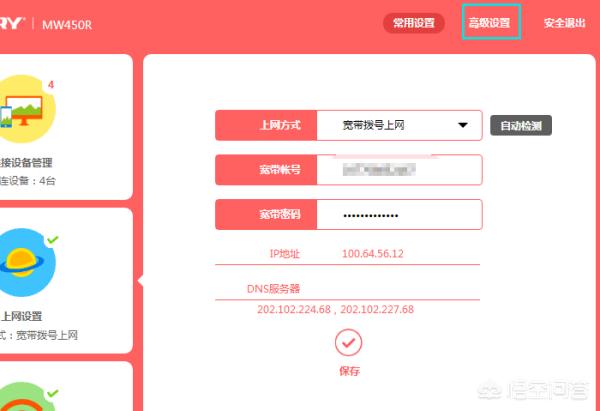Click the connected devices monitor icon

click(25, 109)
